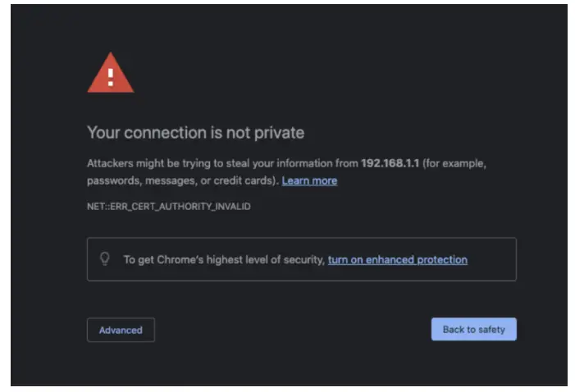
Task: Click the "Your connection is not private" heading
Action: [x=195, y=133]
